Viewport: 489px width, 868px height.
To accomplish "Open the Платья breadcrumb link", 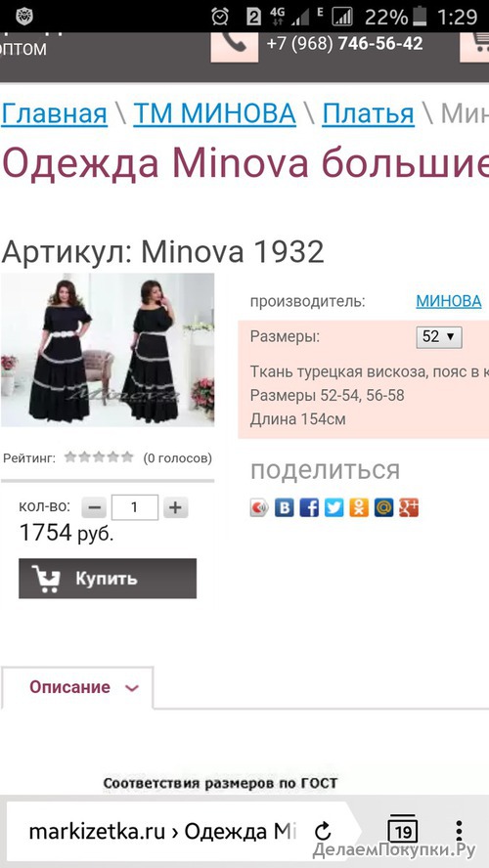I will [369, 114].
